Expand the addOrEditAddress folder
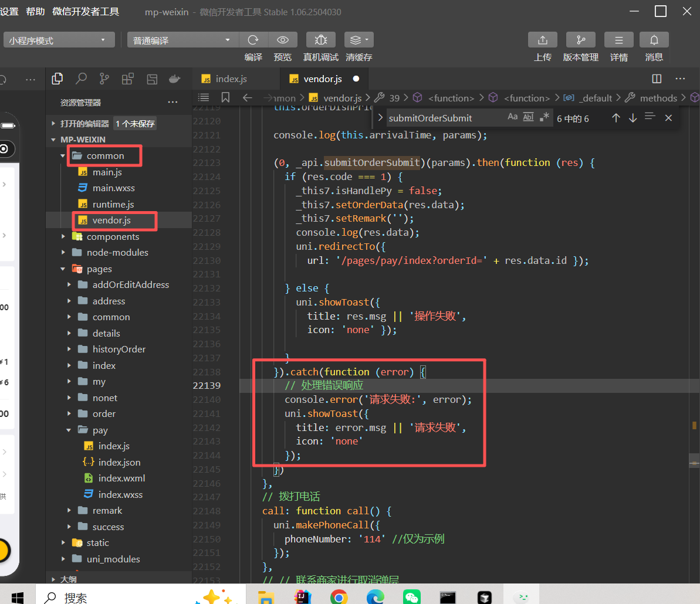 click(x=69, y=284)
